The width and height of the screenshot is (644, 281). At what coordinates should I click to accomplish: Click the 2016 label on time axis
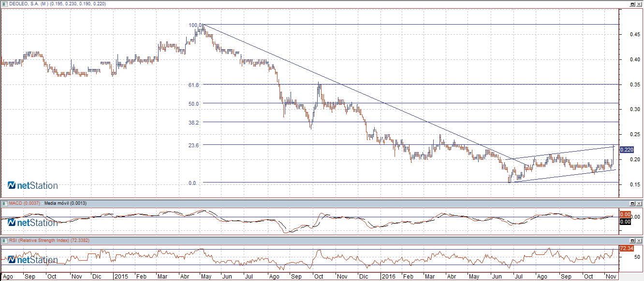click(389, 277)
